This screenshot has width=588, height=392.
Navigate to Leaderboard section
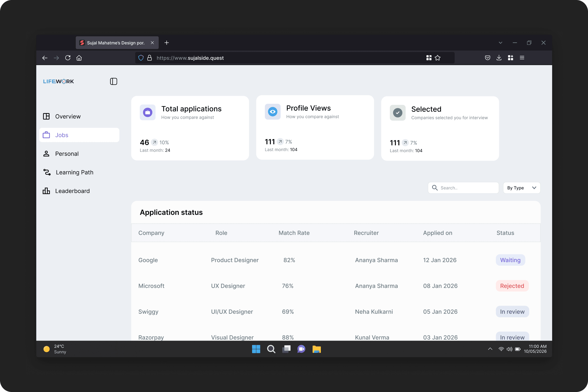pos(72,191)
